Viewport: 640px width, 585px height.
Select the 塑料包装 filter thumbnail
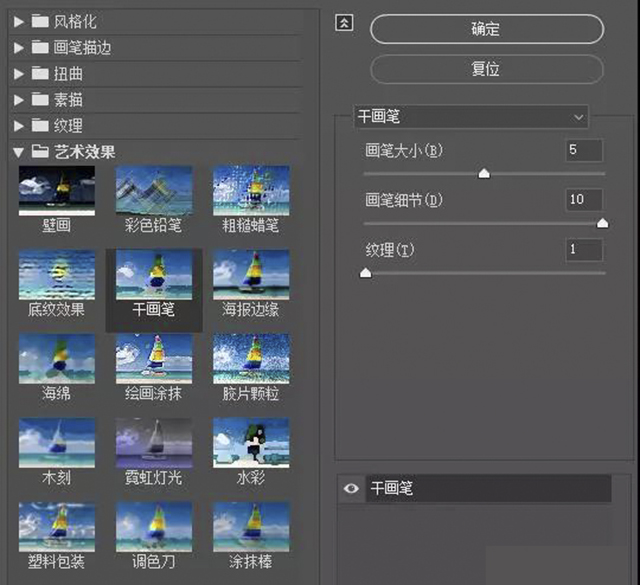57,527
